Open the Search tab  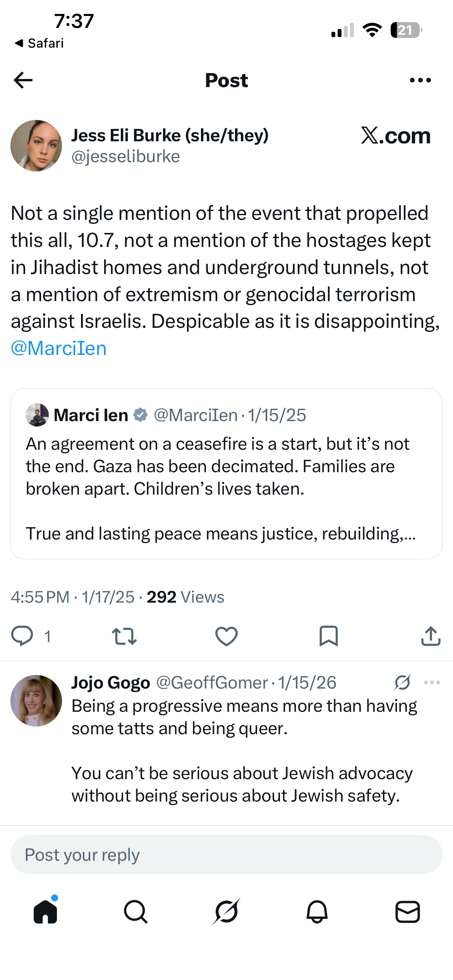(136, 912)
